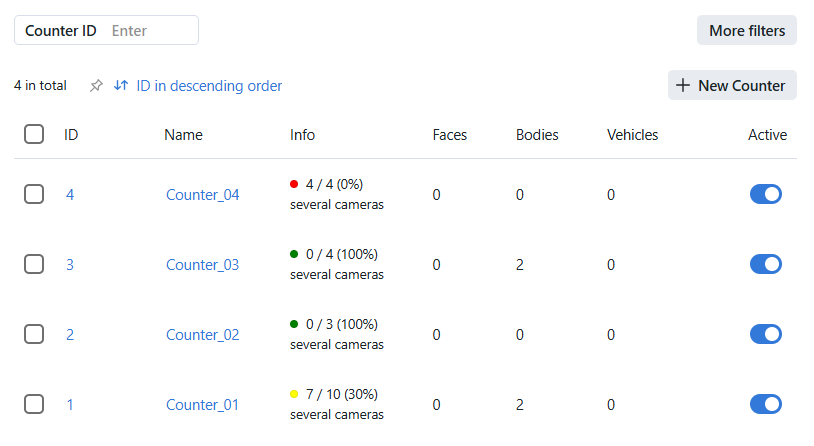The image size is (814, 446).
Task: Click the Counter ID input field
Action: (x=150, y=30)
